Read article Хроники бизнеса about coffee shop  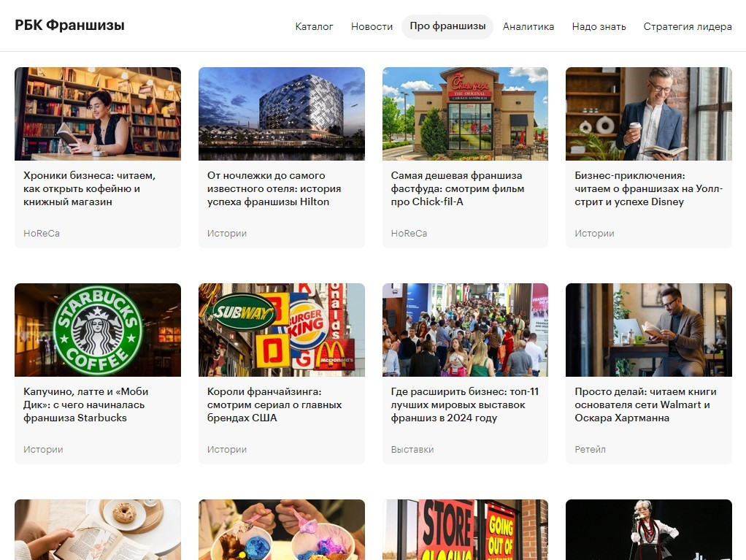pyautogui.click(x=90, y=188)
